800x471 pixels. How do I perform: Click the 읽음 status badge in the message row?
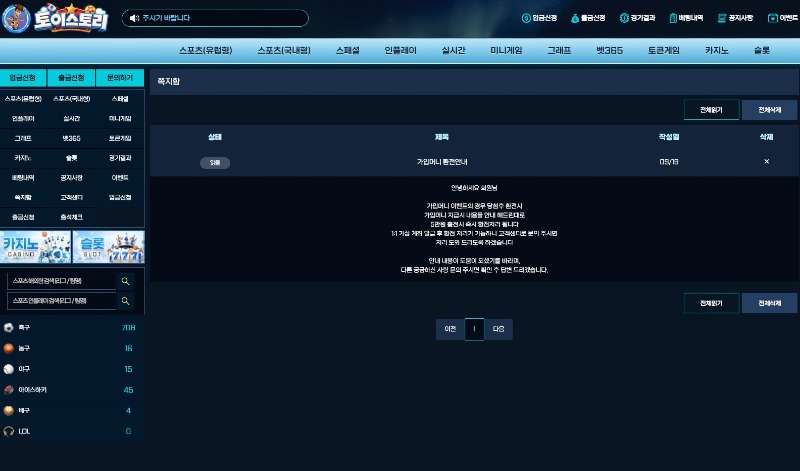(x=215, y=163)
